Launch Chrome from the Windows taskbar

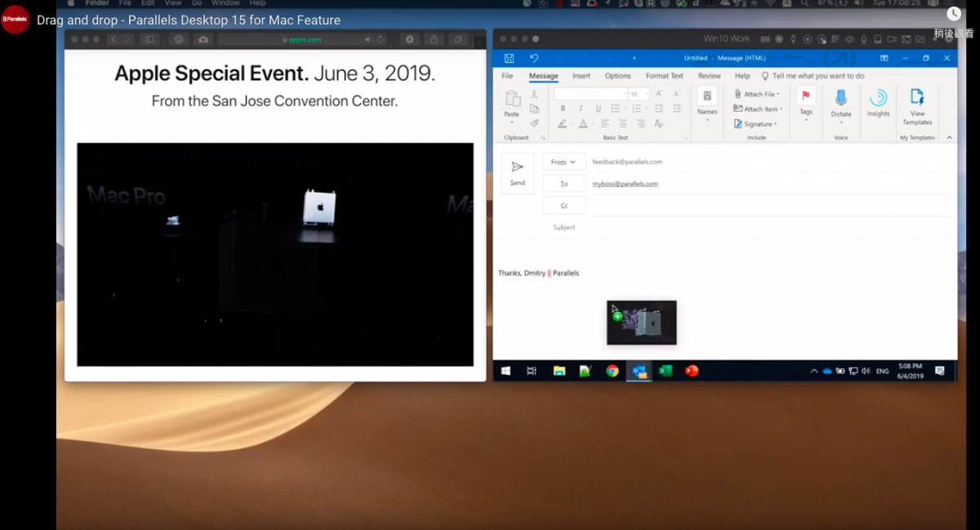click(x=612, y=371)
